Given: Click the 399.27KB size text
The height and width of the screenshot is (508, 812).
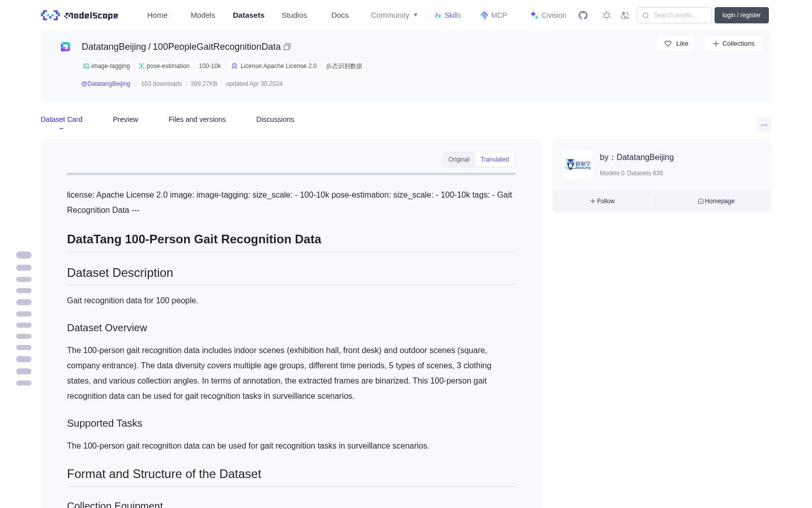Looking at the screenshot, I should click(204, 84).
